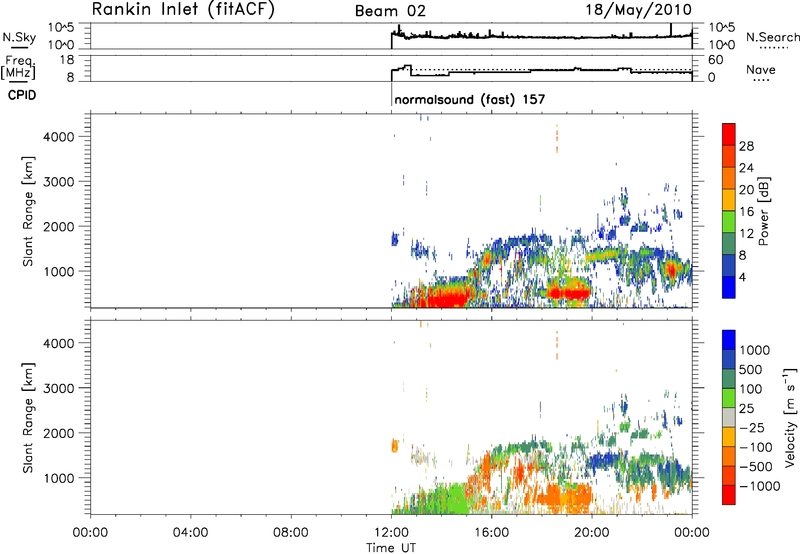Click the bright blue swatch at the top of the Velocity colorbar
Image resolution: width=800 pixels, height=554 pixels.
click(x=729, y=340)
